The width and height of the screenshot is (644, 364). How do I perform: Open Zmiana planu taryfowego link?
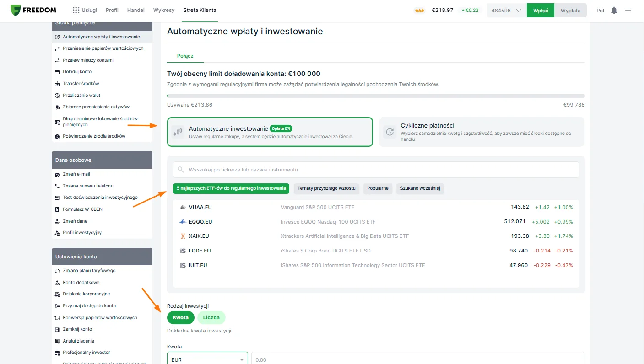coord(89,271)
